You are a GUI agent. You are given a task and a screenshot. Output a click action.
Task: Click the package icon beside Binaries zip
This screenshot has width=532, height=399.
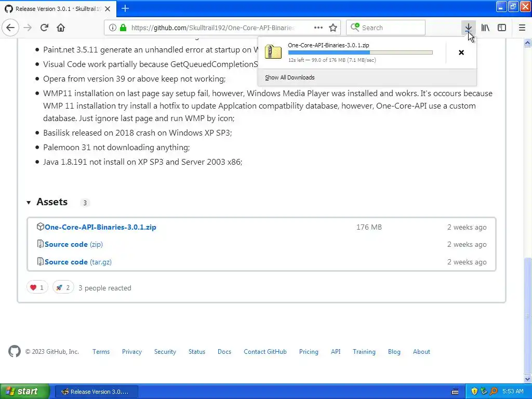(x=41, y=227)
